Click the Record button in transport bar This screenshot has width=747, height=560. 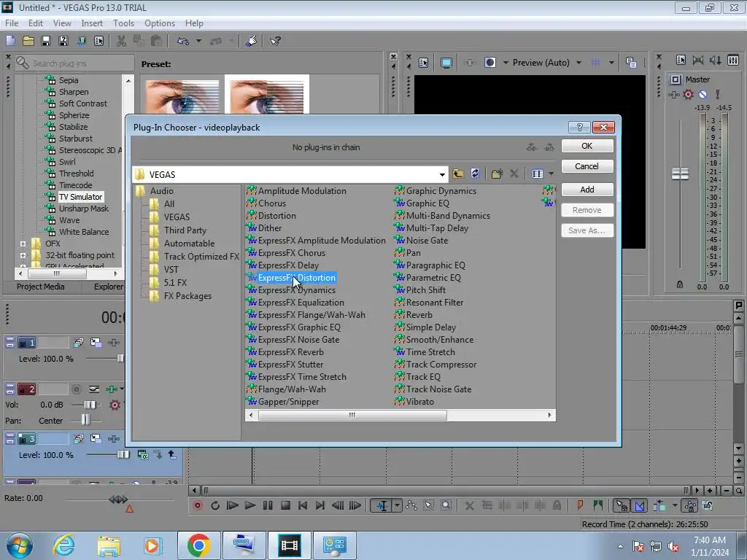pos(198,505)
